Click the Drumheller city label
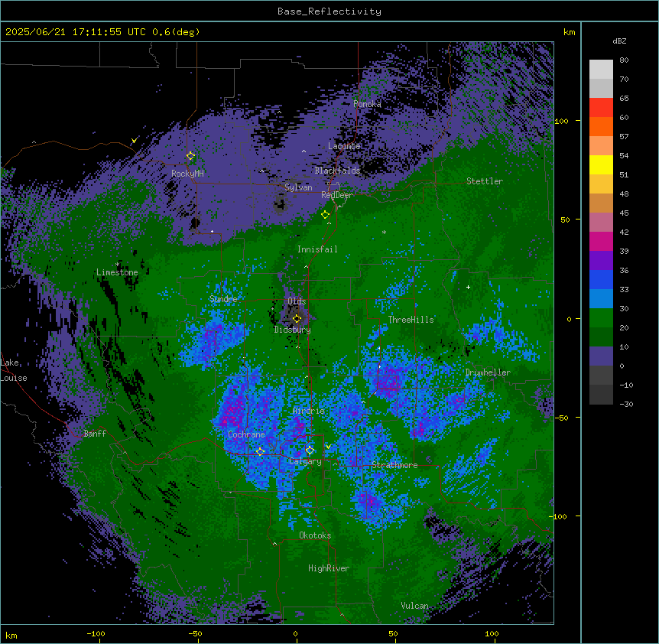This screenshot has width=659, height=644. 488,372
